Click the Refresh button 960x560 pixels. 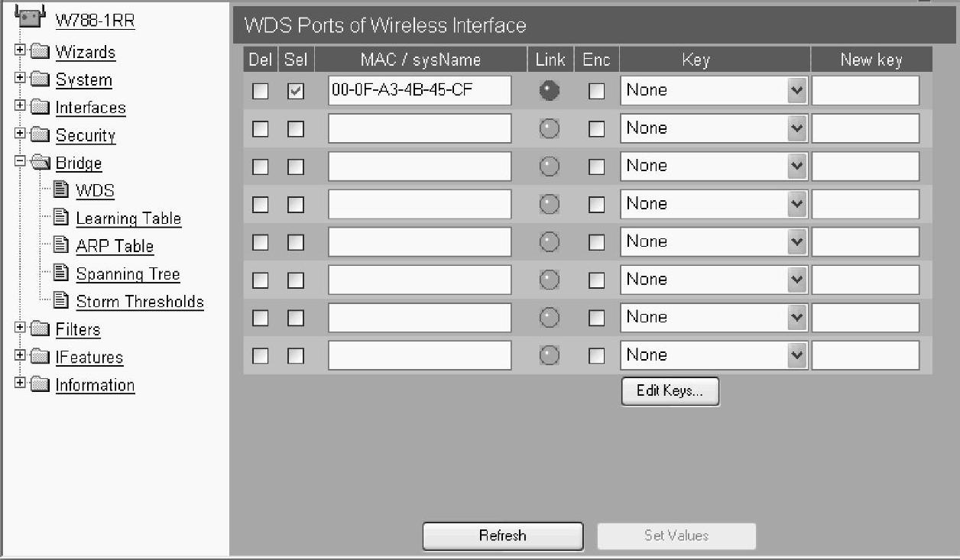click(x=503, y=536)
